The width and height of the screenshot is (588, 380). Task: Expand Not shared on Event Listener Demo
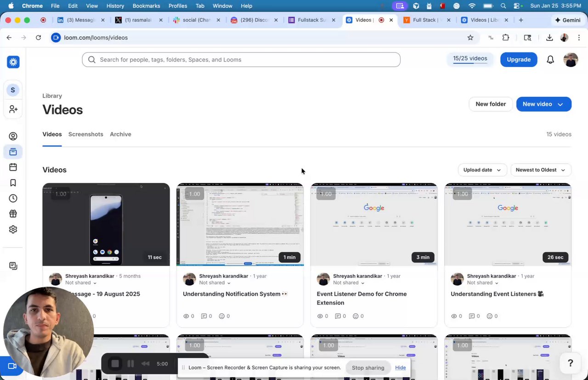pyautogui.click(x=349, y=283)
